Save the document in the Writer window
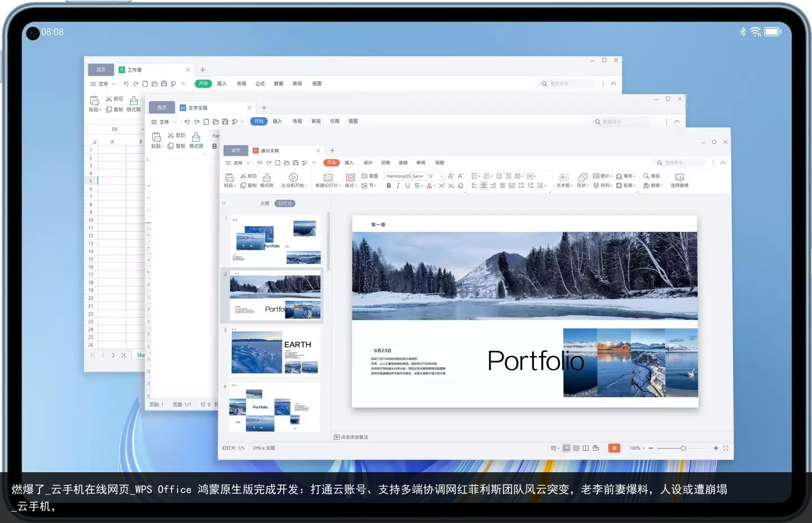Viewport: 812px width, 523px height. 225,121
